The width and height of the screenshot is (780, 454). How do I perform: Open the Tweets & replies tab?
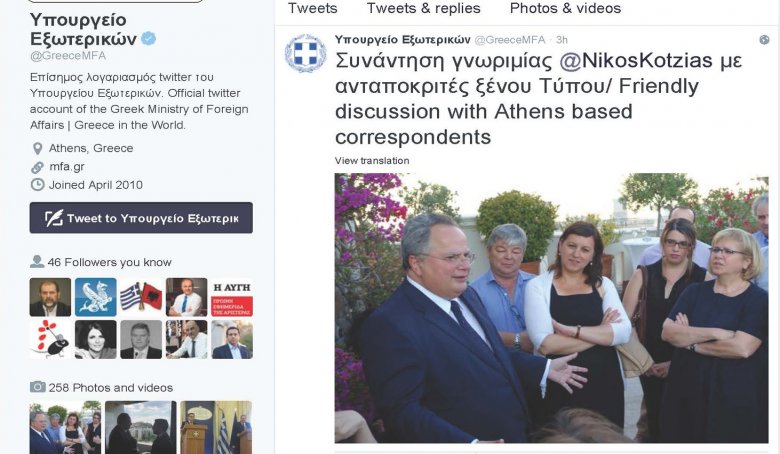pos(423,8)
